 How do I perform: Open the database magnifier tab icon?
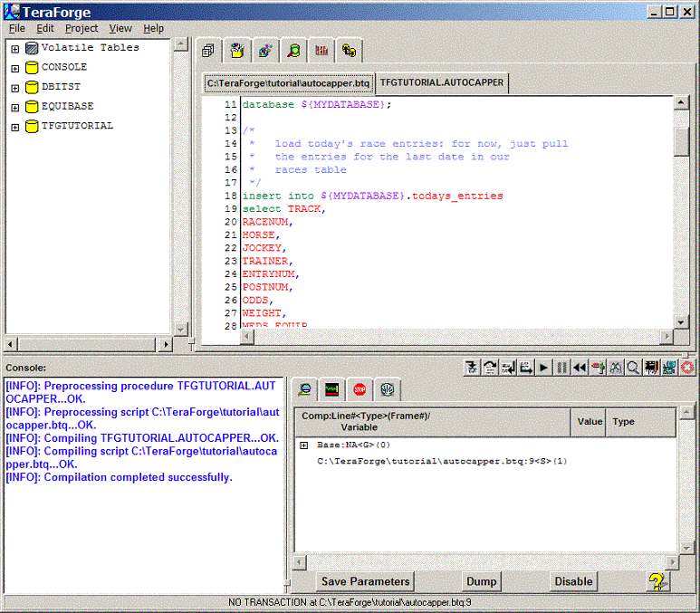(x=293, y=51)
